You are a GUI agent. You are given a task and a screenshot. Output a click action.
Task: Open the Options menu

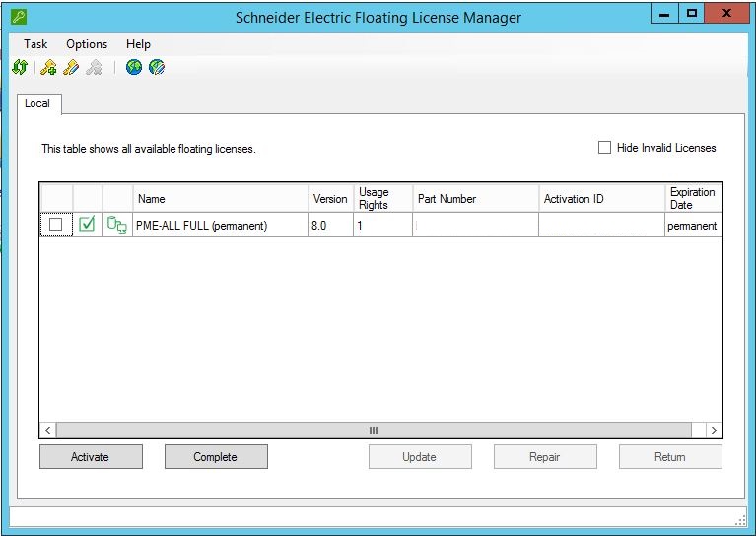click(x=87, y=44)
